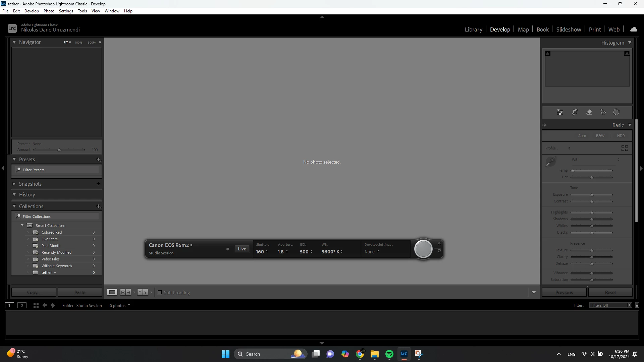
Task: Click the Reset button
Action: point(610,292)
